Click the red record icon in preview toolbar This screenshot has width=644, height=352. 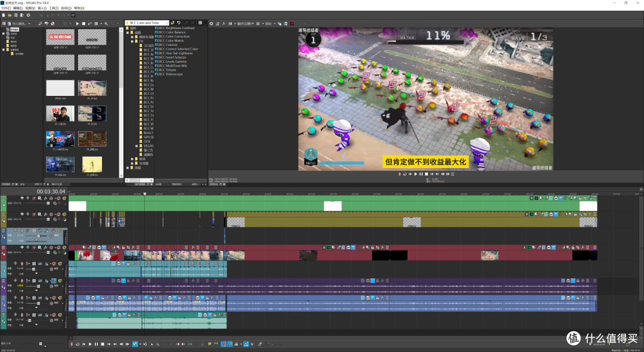(x=292, y=23)
